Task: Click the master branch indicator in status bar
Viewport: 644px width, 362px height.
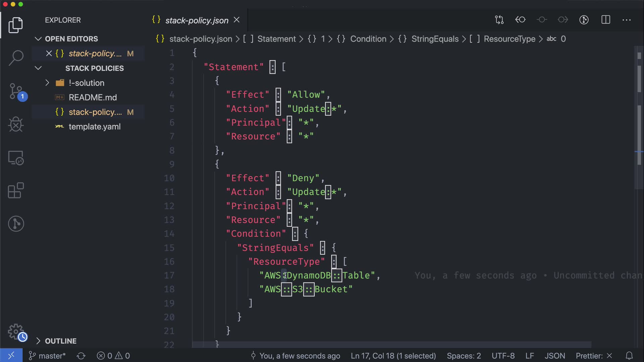Action: click(47, 356)
